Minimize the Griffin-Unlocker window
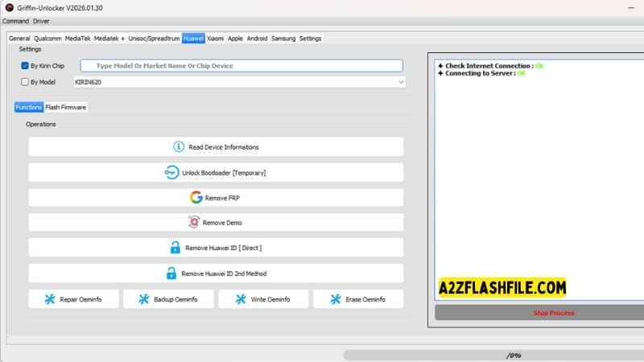 [x=631, y=8]
